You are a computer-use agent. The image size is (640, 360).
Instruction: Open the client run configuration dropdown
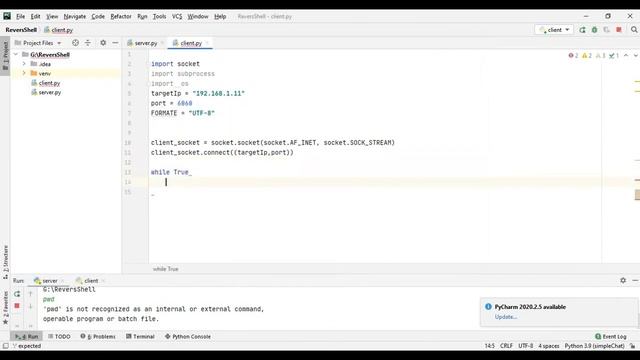[x=554, y=30]
